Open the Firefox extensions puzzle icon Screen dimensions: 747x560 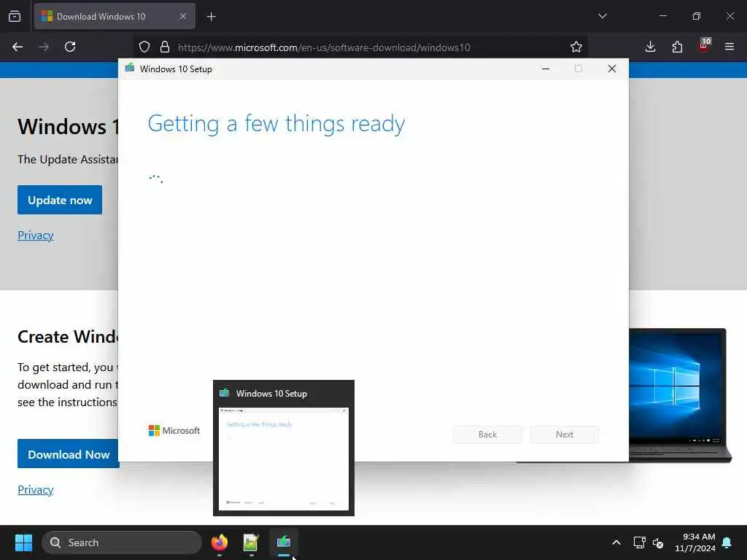[x=677, y=47]
